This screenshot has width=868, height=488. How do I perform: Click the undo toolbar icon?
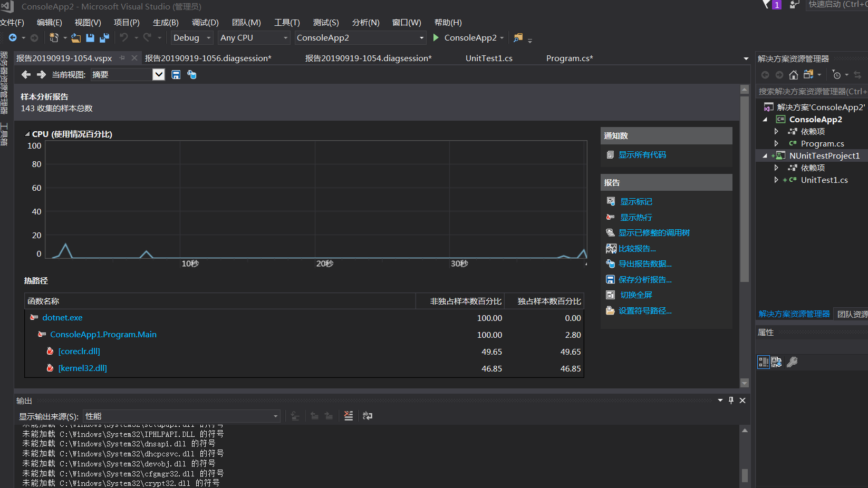(124, 38)
